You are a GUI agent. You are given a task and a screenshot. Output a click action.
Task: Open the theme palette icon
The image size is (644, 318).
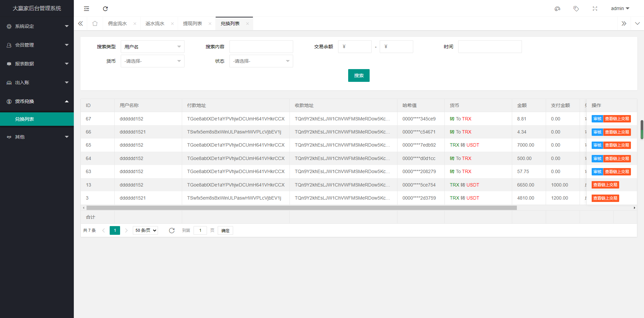[x=557, y=9]
